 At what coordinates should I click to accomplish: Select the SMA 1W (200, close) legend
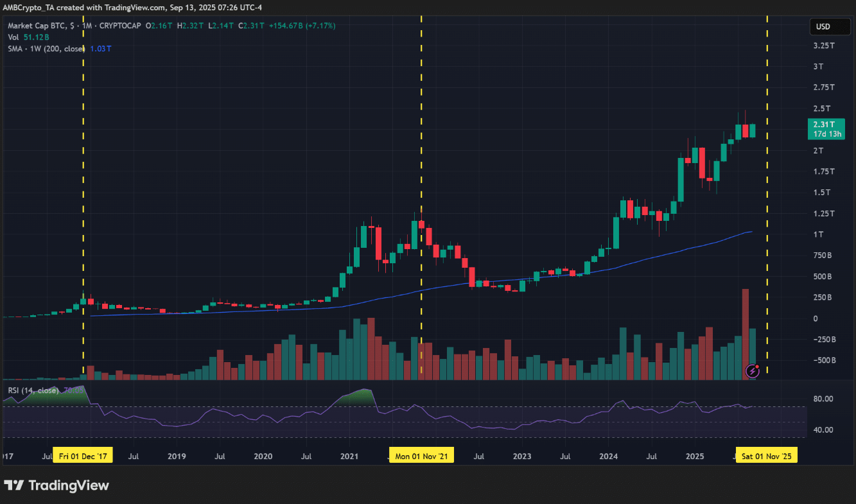(x=46, y=49)
